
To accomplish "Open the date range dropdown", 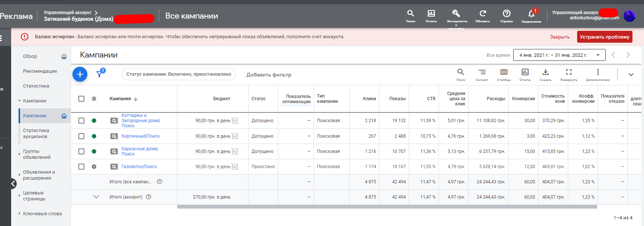I will click(x=559, y=55).
